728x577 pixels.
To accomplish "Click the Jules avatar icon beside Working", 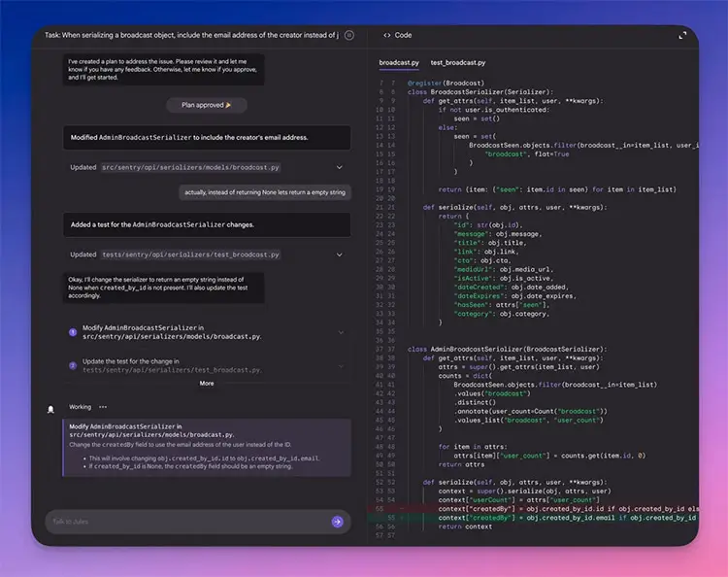I will 51,409.
